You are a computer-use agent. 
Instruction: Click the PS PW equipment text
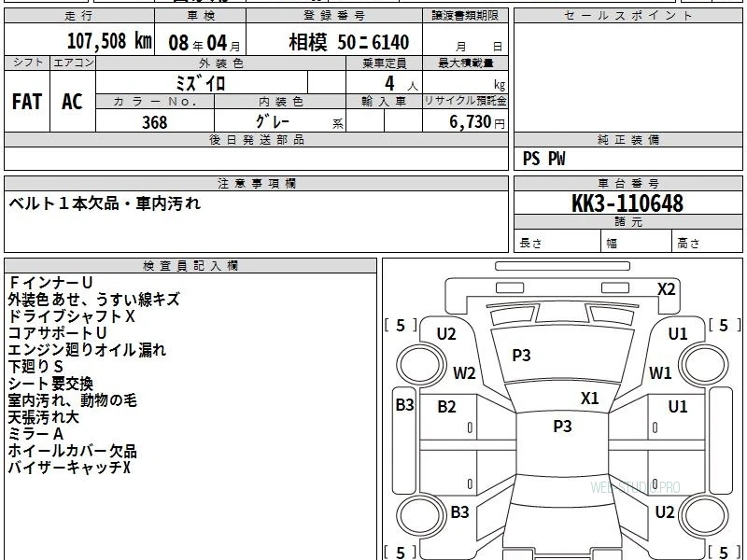tap(543, 159)
